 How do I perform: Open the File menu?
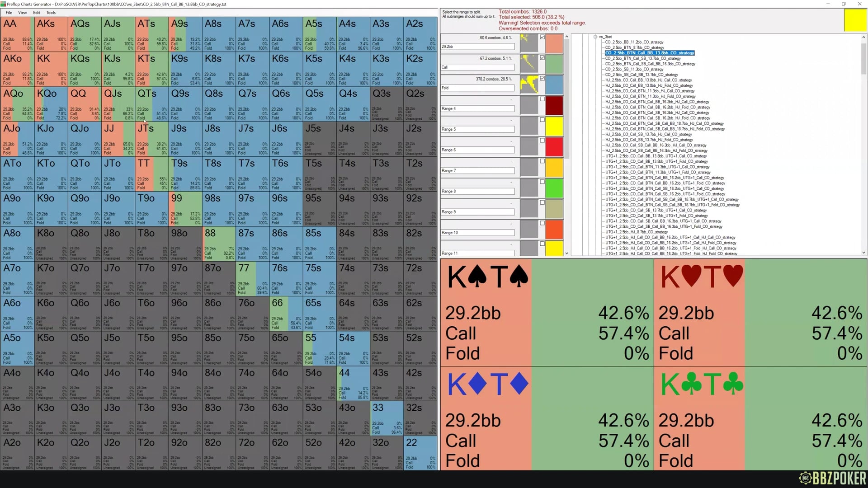pyautogui.click(x=9, y=13)
